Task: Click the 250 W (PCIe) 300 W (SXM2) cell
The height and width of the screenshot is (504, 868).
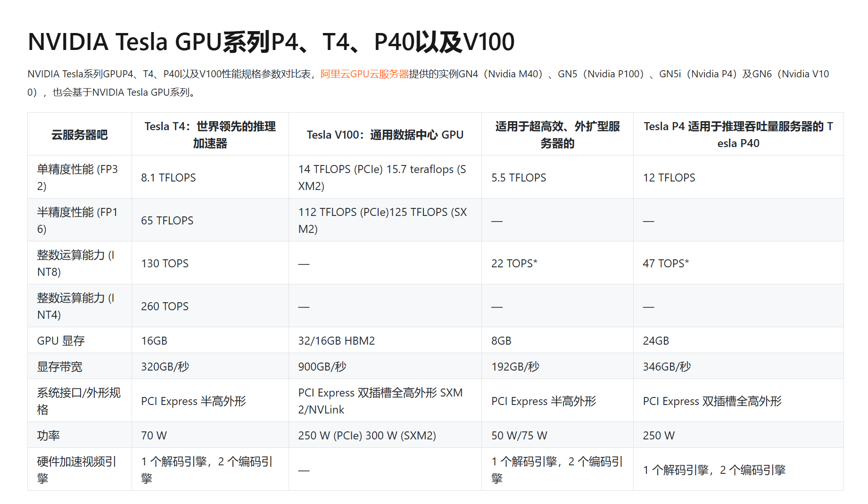Action: click(x=385, y=436)
